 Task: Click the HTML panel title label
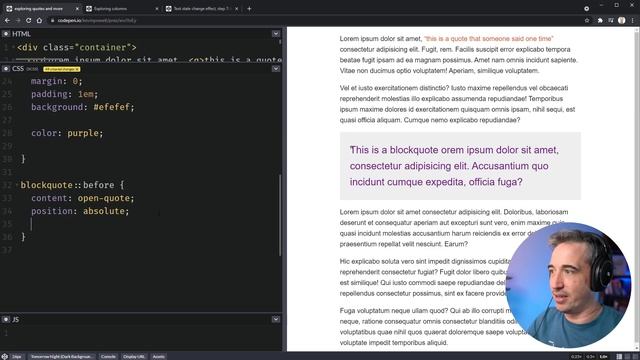pos(21,34)
